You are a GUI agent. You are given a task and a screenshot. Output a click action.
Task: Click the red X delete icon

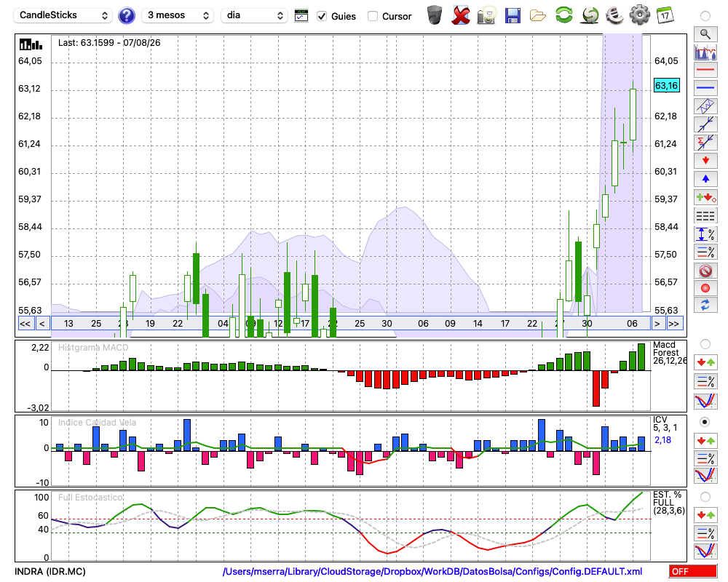[x=461, y=15]
